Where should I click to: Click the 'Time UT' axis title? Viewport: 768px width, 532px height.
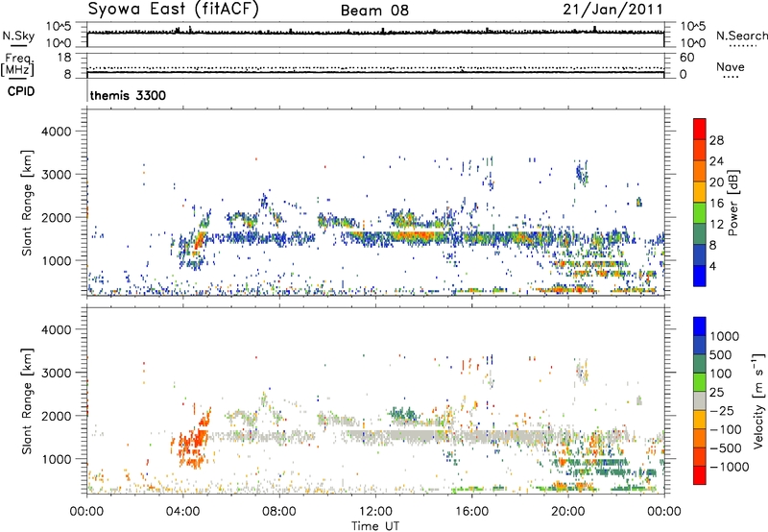[375, 526]
